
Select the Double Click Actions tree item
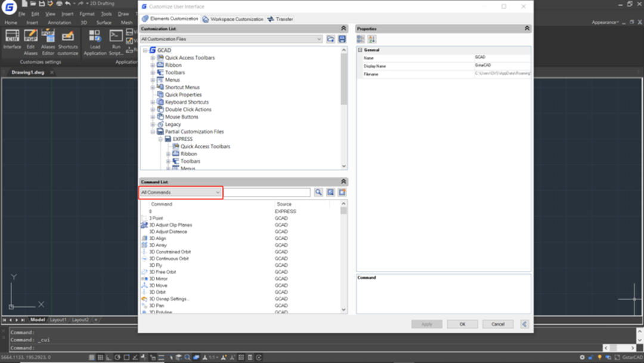coord(188,109)
